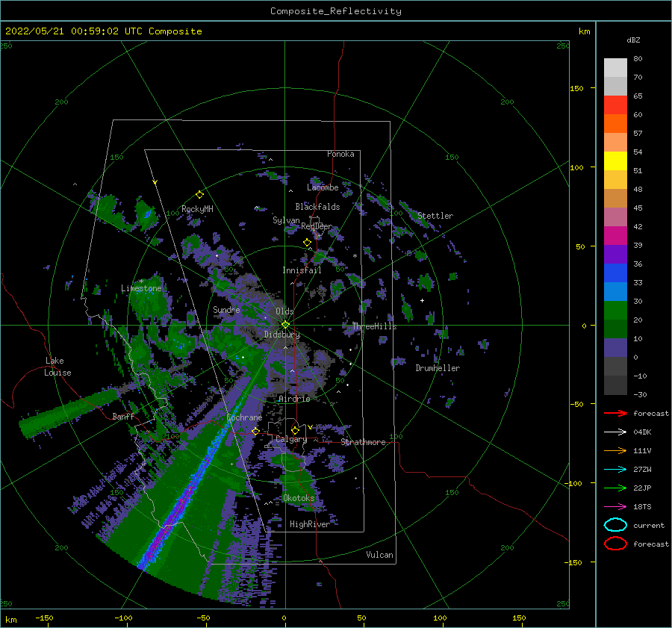
Task: Click the Banff label
Action: (x=123, y=416)
